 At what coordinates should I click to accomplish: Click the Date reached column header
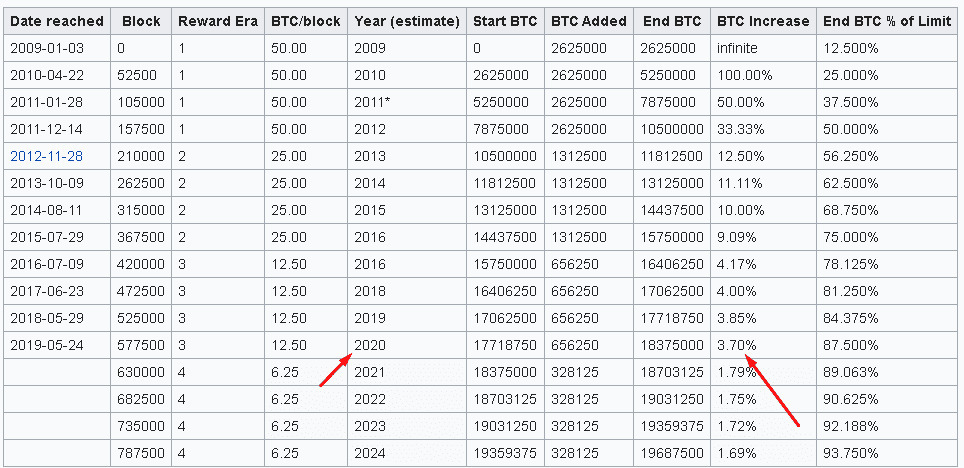(x=56, y=21)
